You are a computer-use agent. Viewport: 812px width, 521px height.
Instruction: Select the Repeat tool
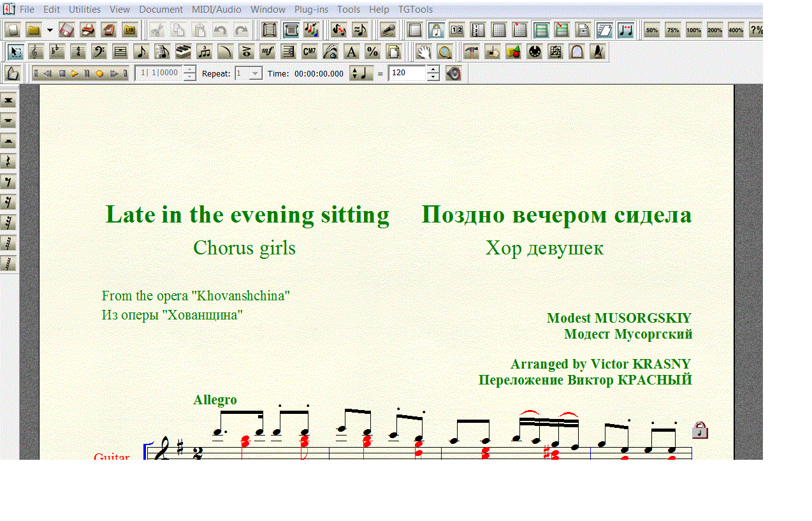[x=287, y=52]
